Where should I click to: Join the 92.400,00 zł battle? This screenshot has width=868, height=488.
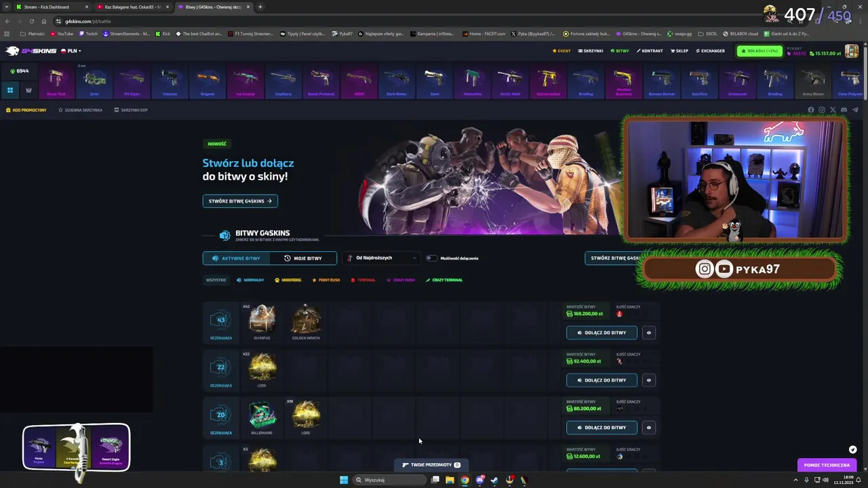(601, 380)
